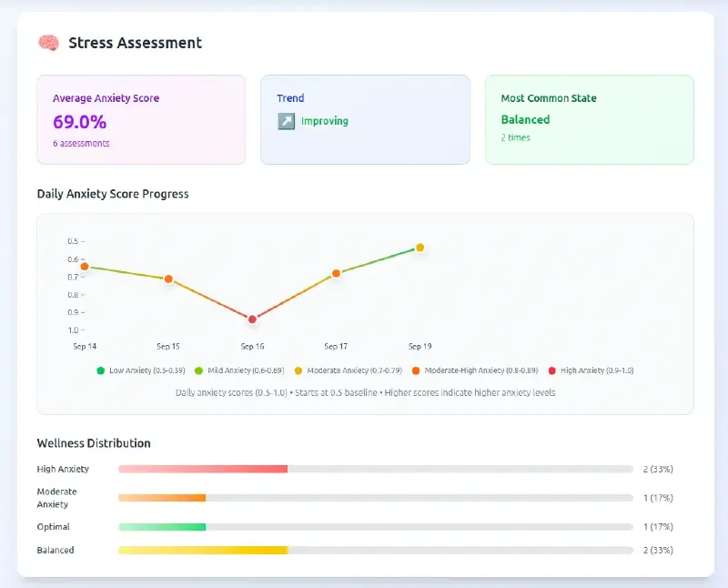This screenshot has width=728, height=588.
Task: Click the Sep 19 yellow data point
Action: pyautogui.click(x=420, y=248)
